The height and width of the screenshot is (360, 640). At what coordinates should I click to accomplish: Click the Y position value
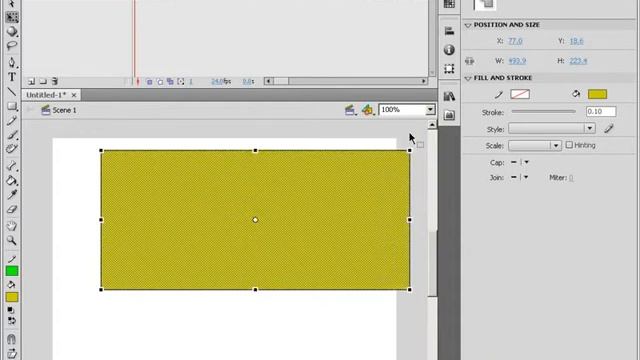pyautogui.click(x=576, y=41)
